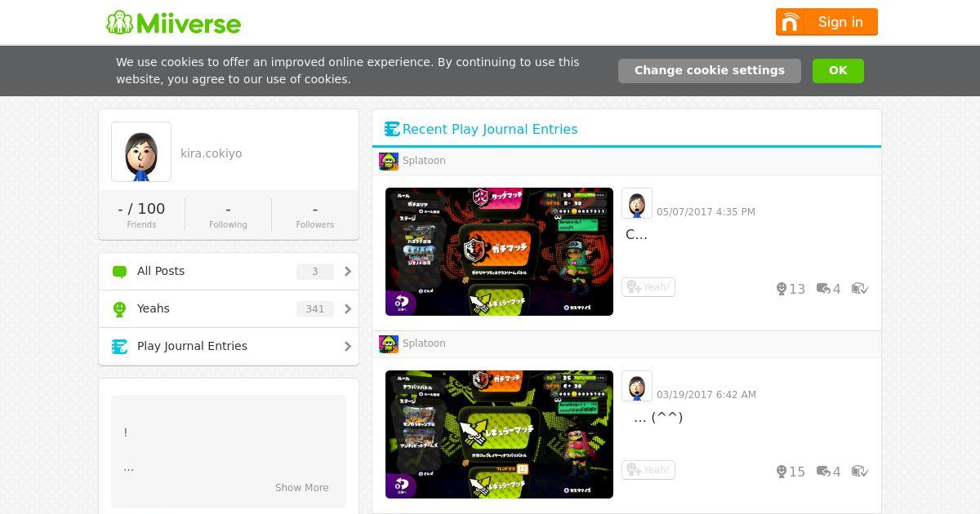Click Recent Play Journal Entries heading
The image size is (980, 514).
coord(490,129)
